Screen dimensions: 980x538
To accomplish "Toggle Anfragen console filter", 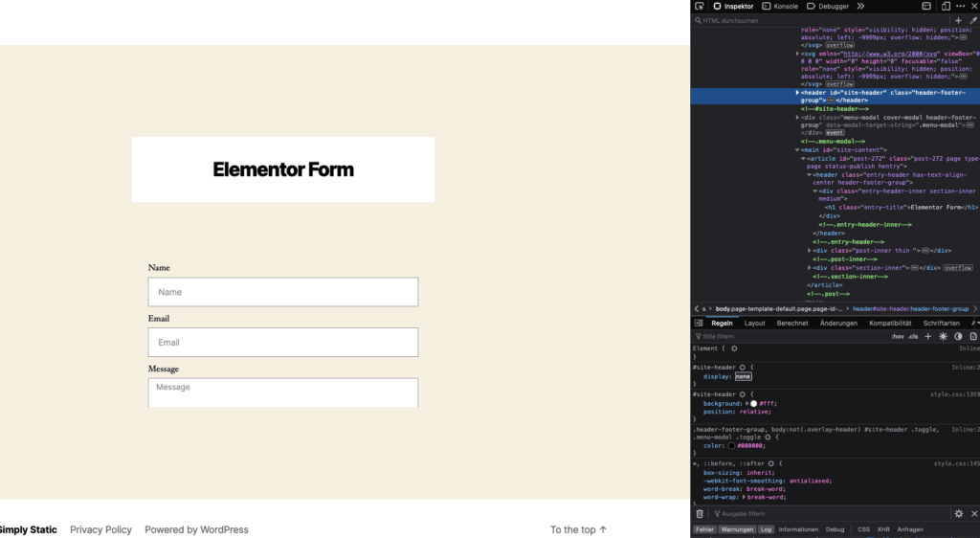I will [x=910, y=529].
